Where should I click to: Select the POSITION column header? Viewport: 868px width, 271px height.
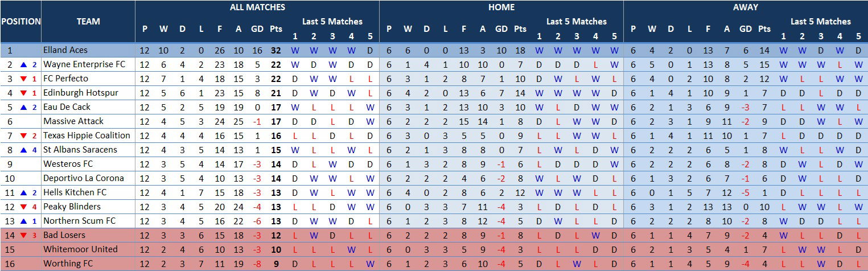[x=20, y=22]
